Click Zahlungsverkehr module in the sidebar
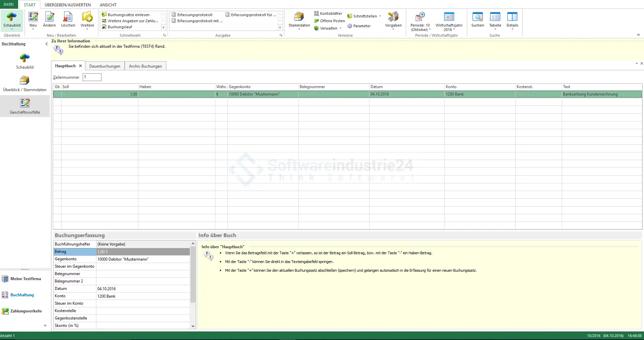Viewport: 644px width, 340px height. [x=26, y=311]
